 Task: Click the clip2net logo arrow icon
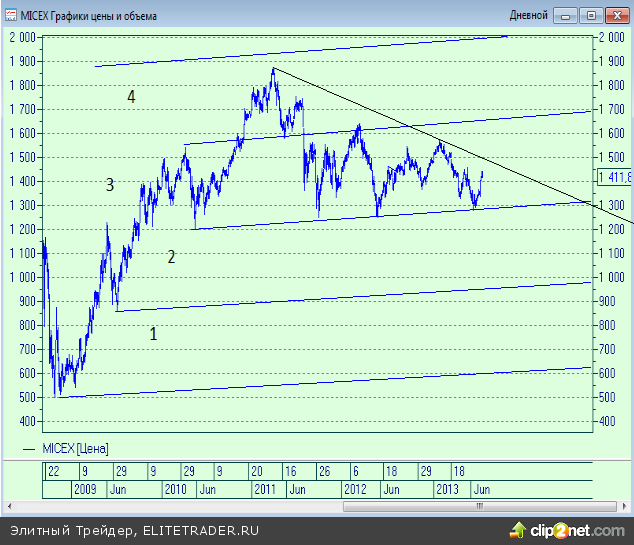point(520,529)
